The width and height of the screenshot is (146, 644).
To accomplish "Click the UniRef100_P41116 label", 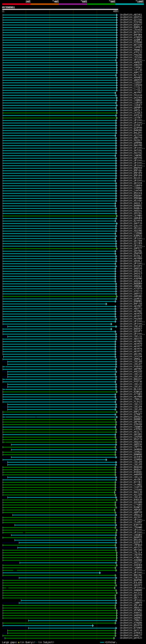I will (x=131, y=95).
